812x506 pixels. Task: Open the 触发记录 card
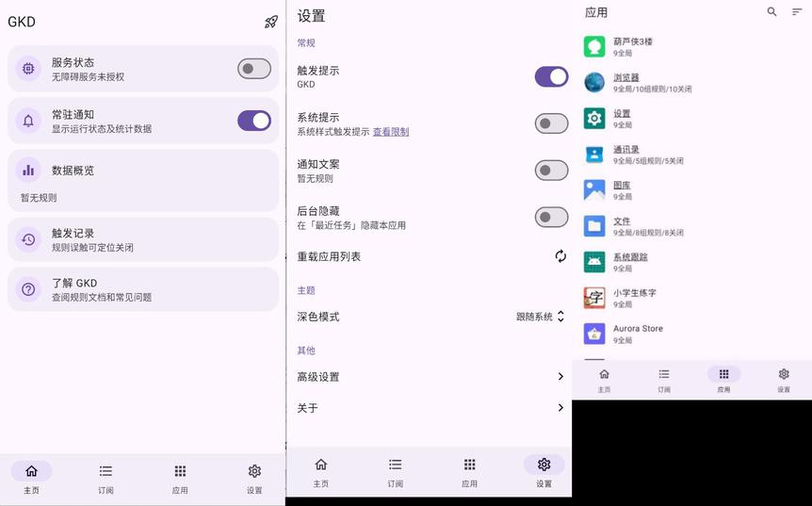tap(143, 239)
